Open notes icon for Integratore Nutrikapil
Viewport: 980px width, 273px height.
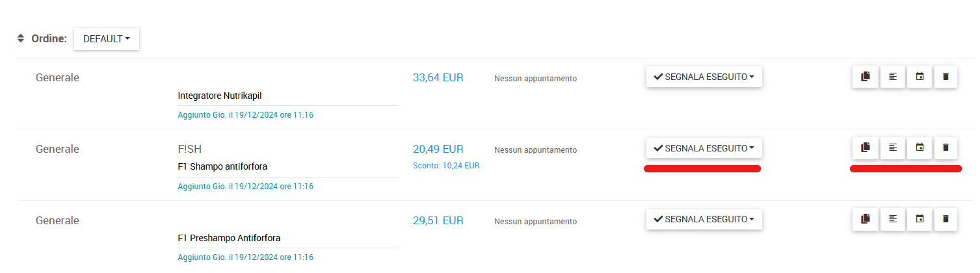point(893,77)
